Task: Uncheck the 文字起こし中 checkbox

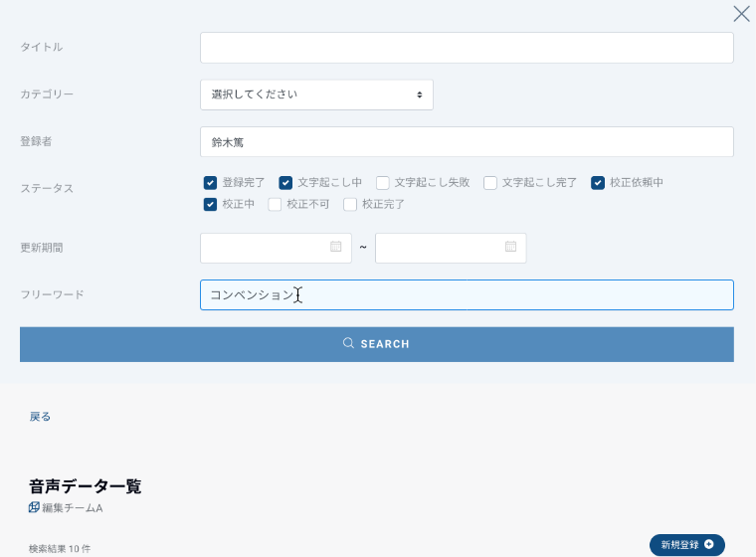Action: (x=285, y=183)
